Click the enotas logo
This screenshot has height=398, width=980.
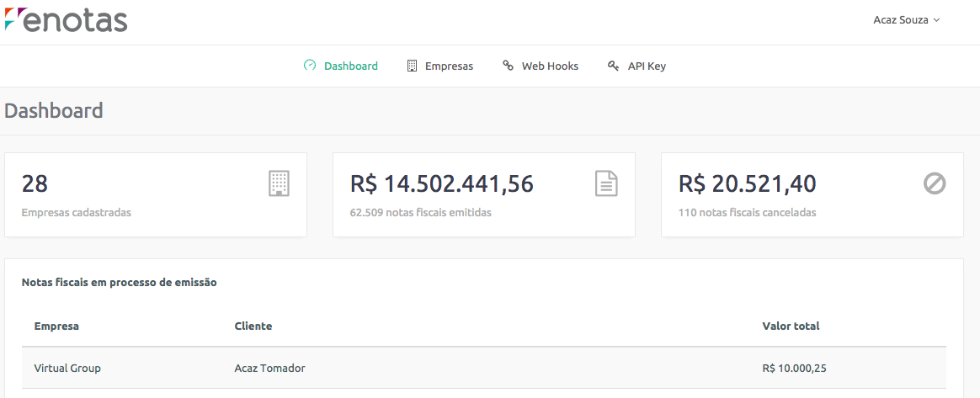coord(66,20)
